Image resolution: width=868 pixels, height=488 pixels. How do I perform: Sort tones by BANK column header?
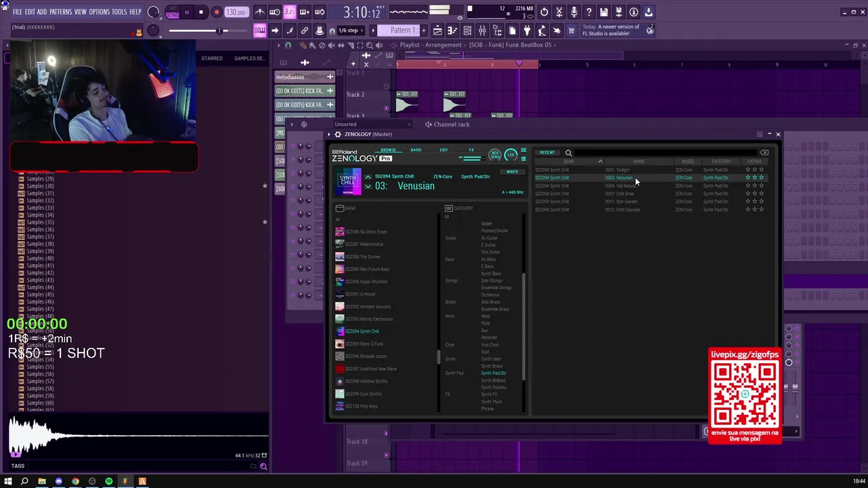569,162
